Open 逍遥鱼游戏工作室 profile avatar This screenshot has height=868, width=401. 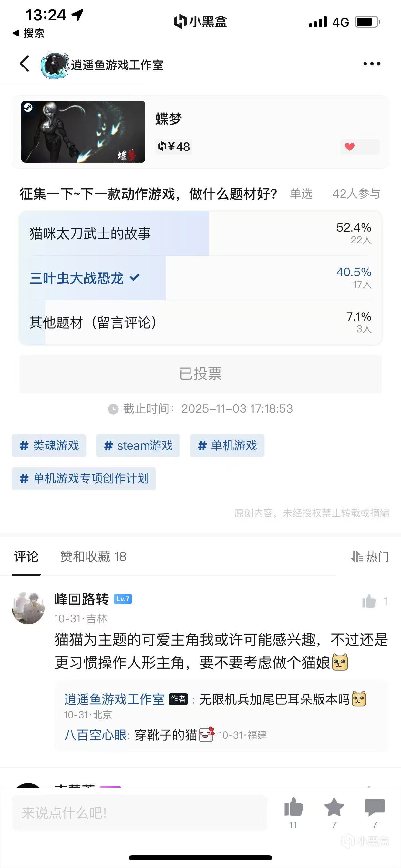click(x=54, y=64)
